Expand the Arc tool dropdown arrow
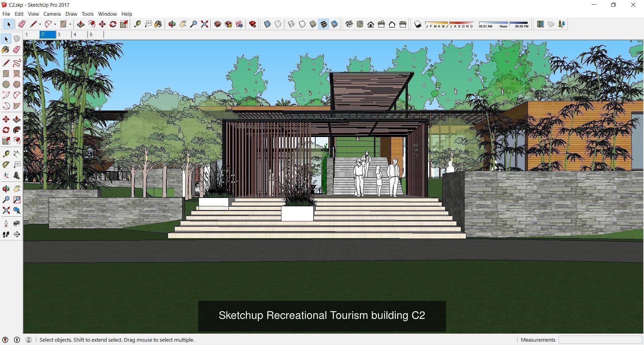 pos(55,24)
